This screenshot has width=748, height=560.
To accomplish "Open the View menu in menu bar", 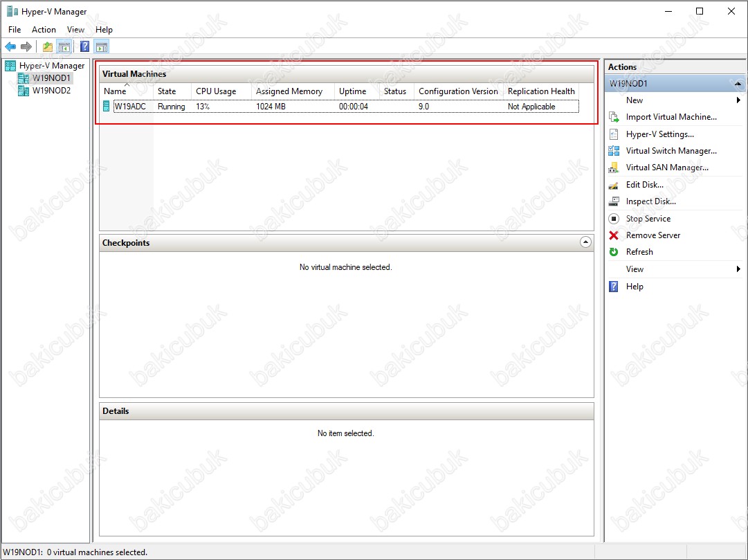I will click(x=75, y=30).
